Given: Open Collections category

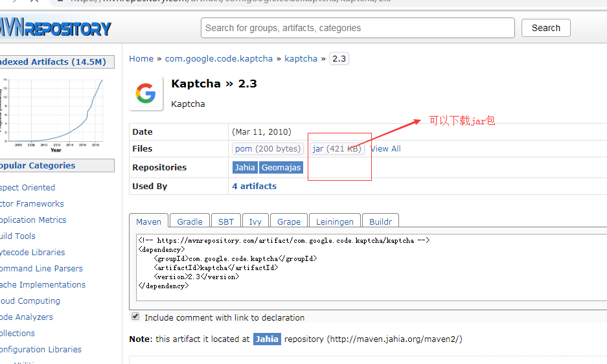Looking at the screenshot, I should pos(17,334).
